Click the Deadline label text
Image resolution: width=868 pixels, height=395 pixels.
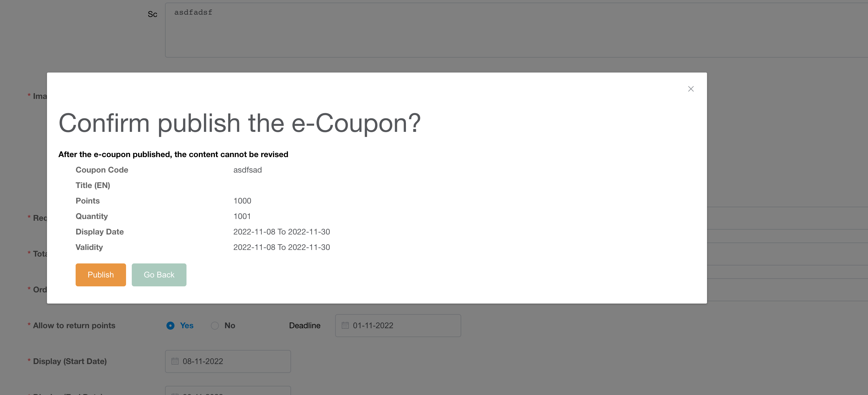coord(305,326)
